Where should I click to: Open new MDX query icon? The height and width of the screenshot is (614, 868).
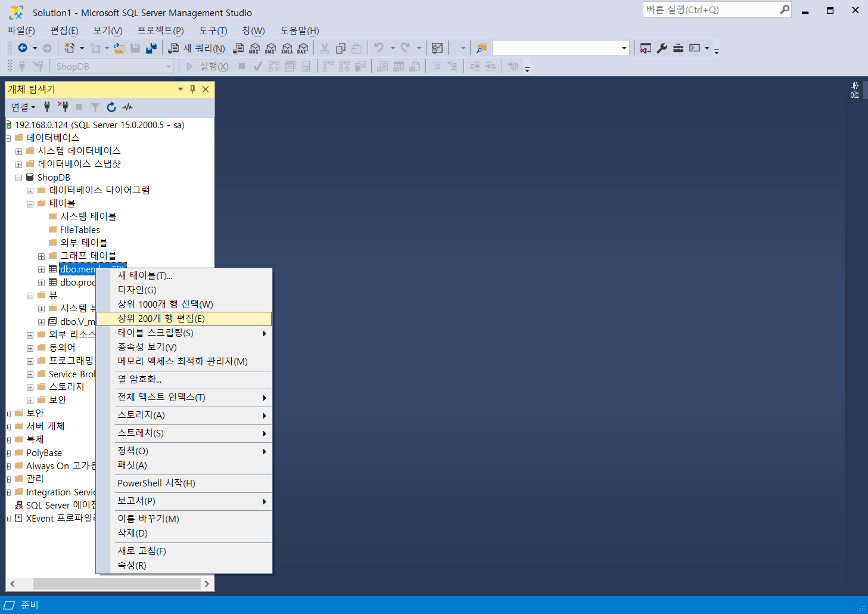coord(254,48)
